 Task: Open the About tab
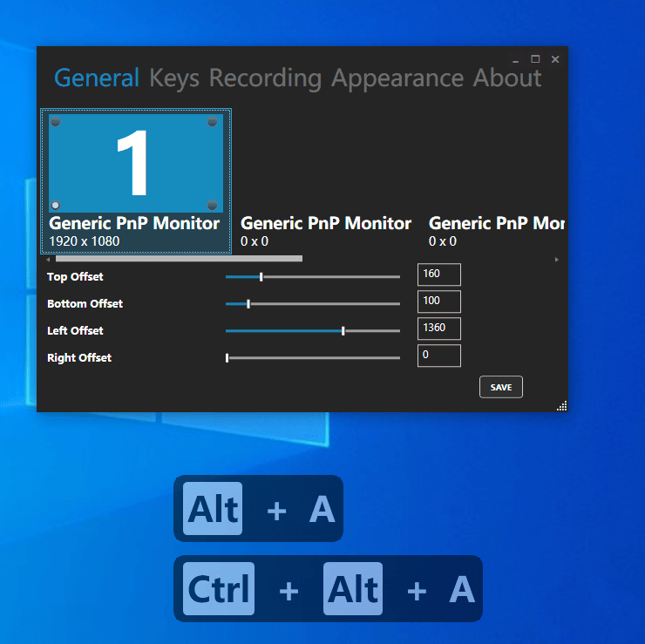coord(506,78)
